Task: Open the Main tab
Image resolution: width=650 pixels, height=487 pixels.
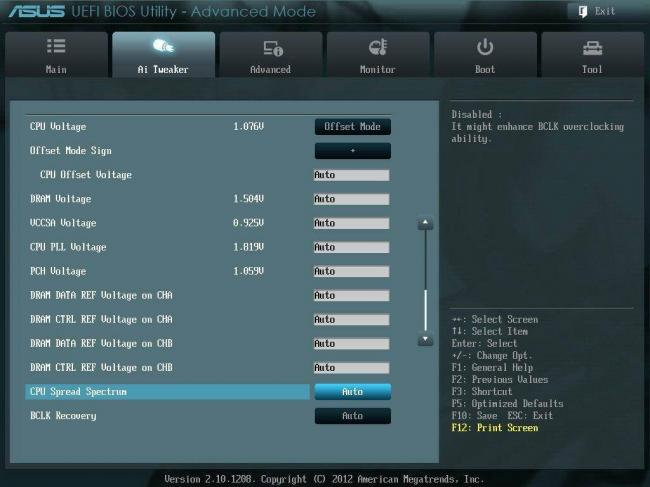Action: (x=56, y=54)
